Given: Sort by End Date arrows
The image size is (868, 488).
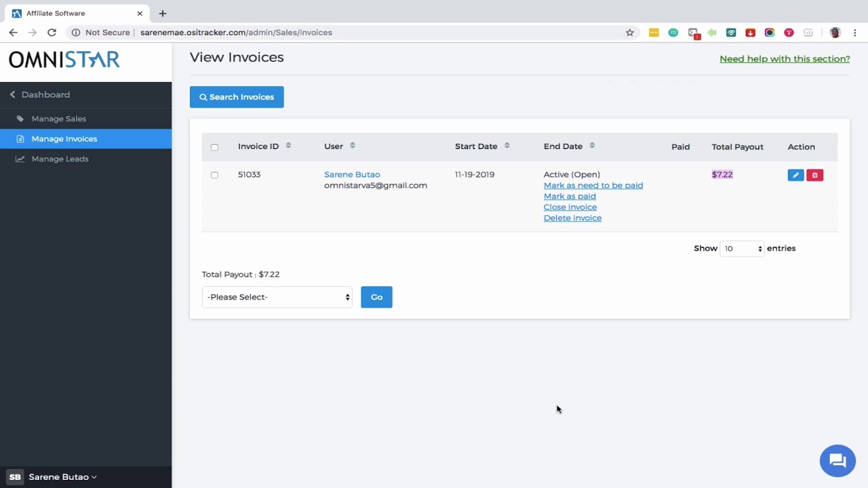Looking at the screenshot, I should 592,146.
